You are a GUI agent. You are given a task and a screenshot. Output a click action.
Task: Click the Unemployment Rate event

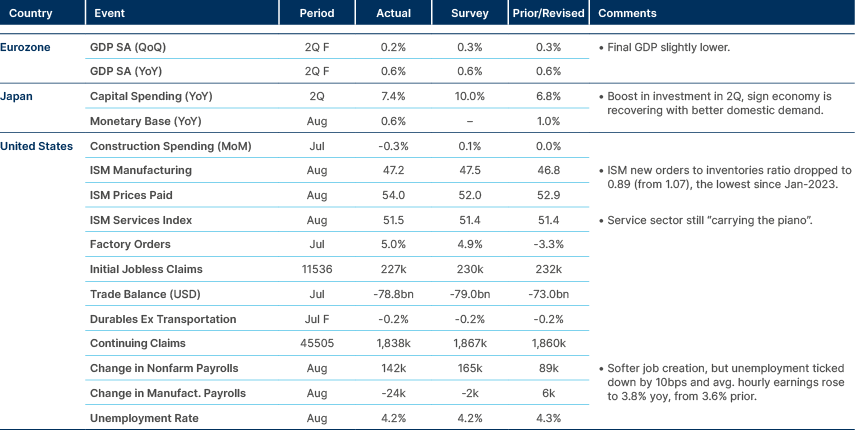pos(141,417)
